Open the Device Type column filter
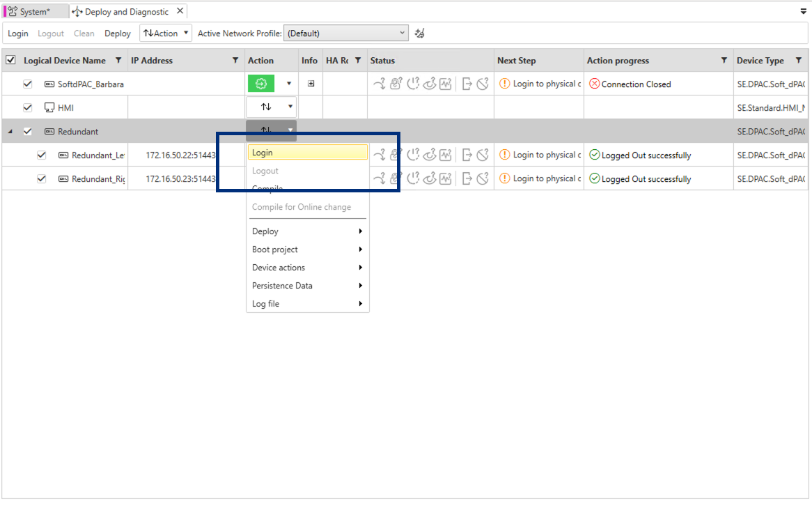Screen dimensions: 812x506 tap(799, 60)
